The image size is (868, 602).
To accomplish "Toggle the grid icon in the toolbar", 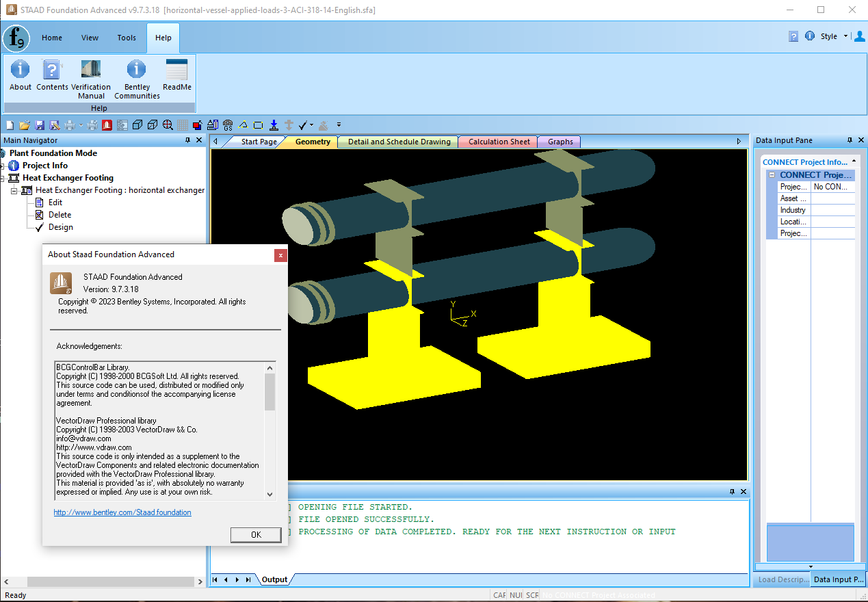I will pos(183,125).
